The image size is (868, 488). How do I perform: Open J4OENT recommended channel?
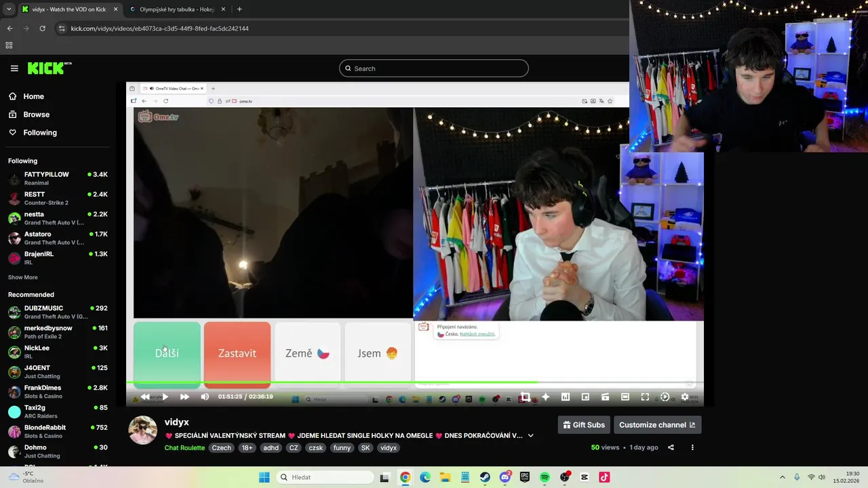pyautogui.click(x=58, y=371)
